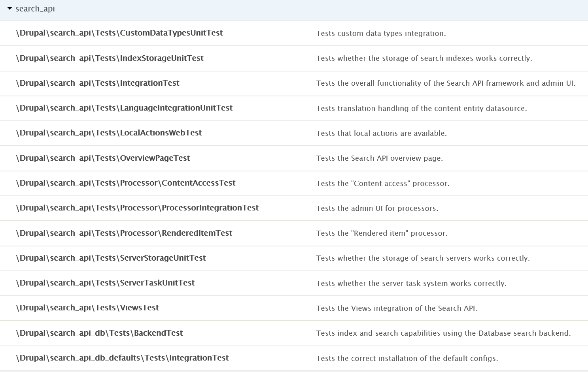Click description about Search API framework and admin UI

click(x=446, y=83)
